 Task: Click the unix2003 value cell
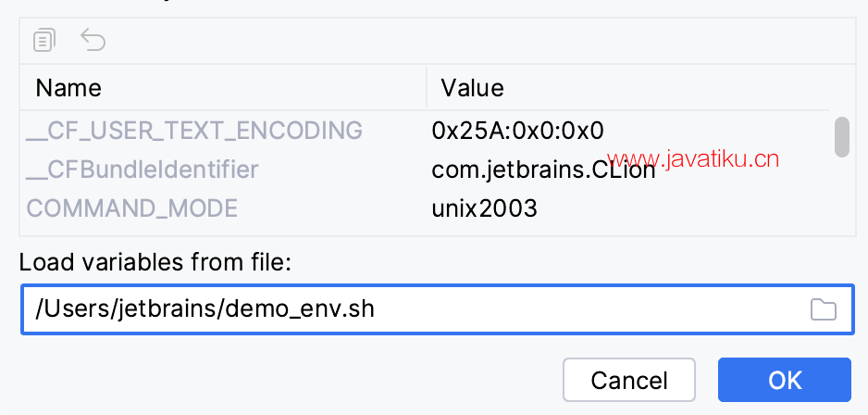tap(484, 208)
